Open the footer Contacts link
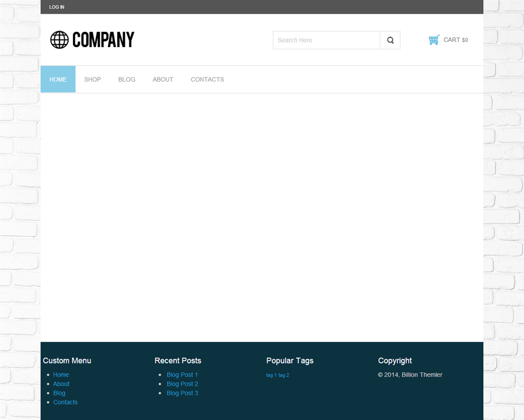524x420 pixels. coord(65,402)
